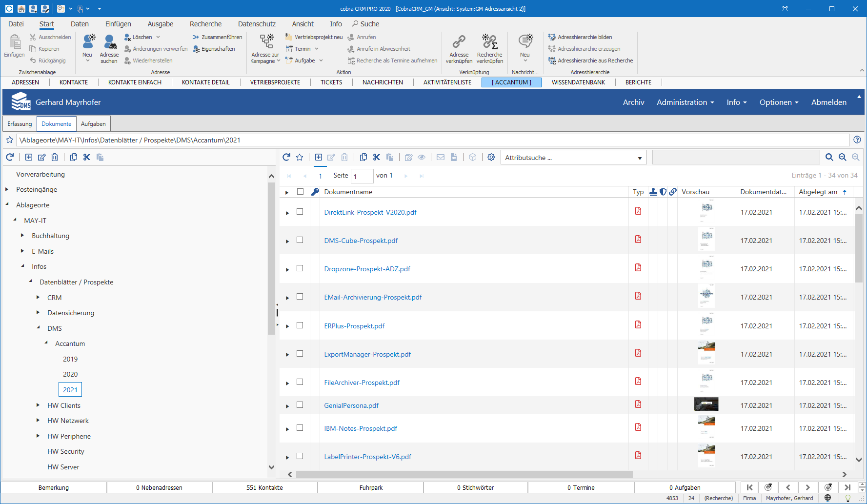
Task: Tick the checkbox for ERPlus-Prospekt.pdf
Action: pyautogui.click(x=300, y=325)
